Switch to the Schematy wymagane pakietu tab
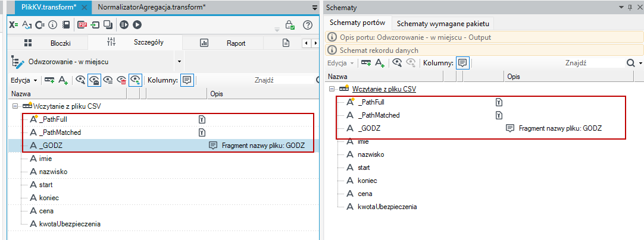Viewport: 644px width, 240px height. pyautogui.click(x=443, y=23)
